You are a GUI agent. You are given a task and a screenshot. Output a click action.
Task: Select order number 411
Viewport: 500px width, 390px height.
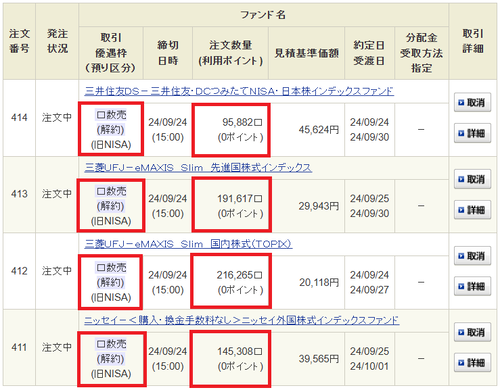pyautogui.click(x=19, y=347)
